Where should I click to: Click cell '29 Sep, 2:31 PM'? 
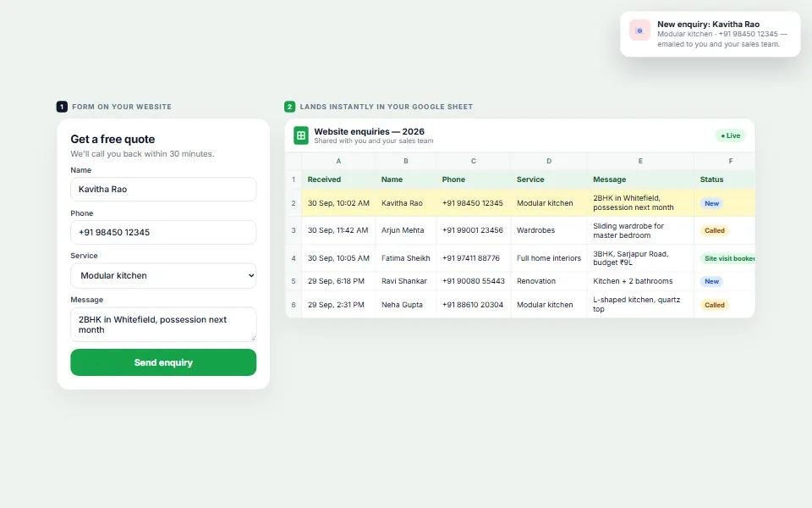point(338,305)
